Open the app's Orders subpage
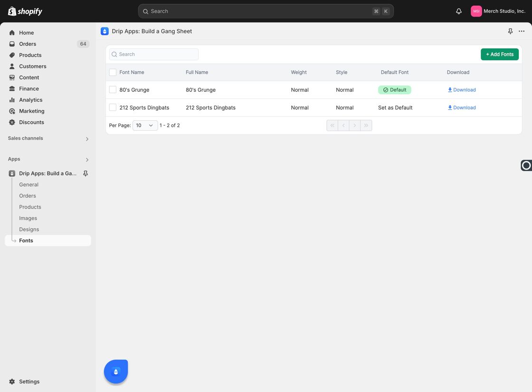This screenshot has height=392, width=532. [28, 196]
